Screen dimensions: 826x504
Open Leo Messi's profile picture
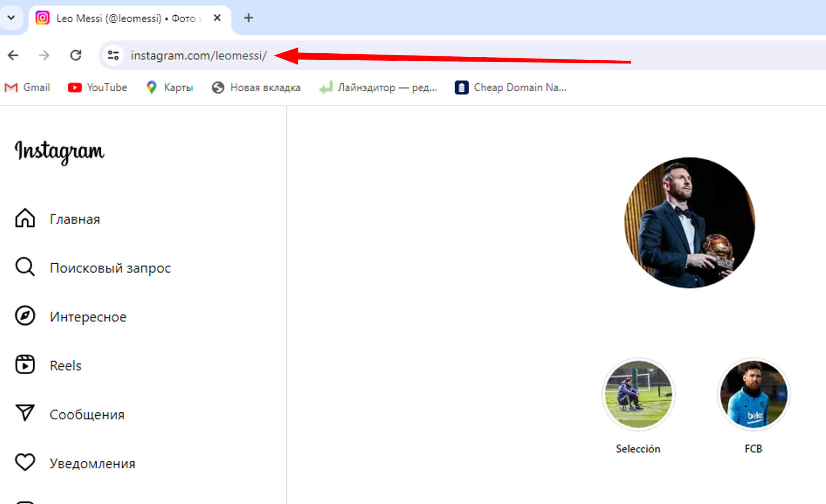pos(690,223)
